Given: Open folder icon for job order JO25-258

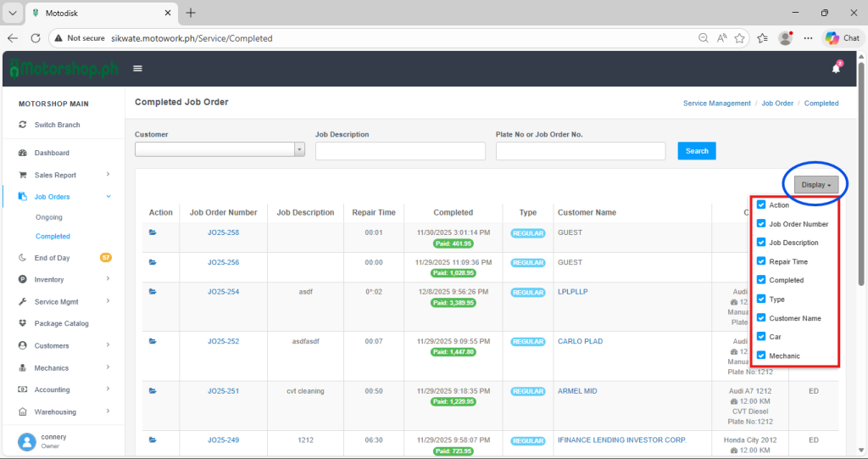Looking at the screenshot, I should (153, 232).
